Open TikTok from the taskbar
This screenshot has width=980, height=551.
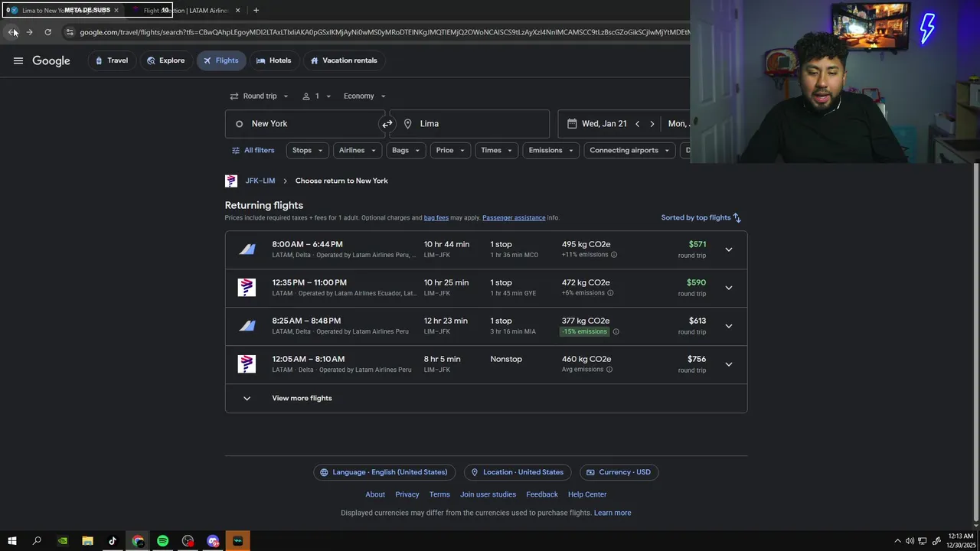coord(113,541)
